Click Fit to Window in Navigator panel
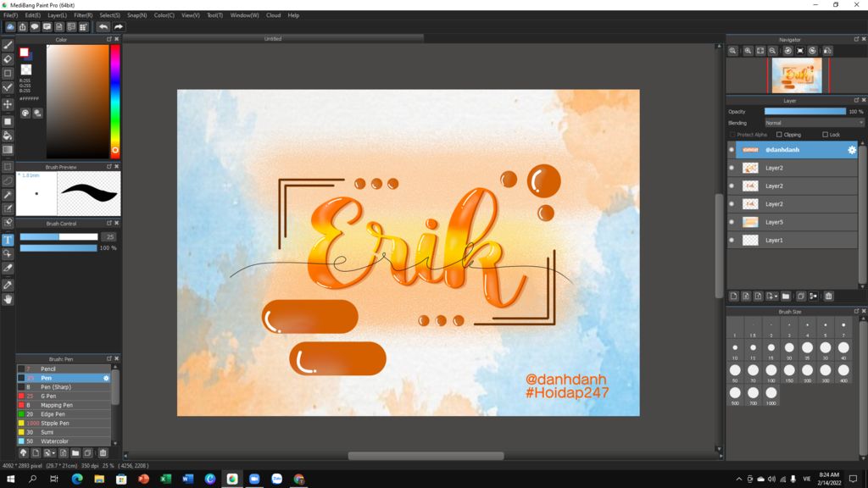The image size is (868, 488). coord(760,51)
